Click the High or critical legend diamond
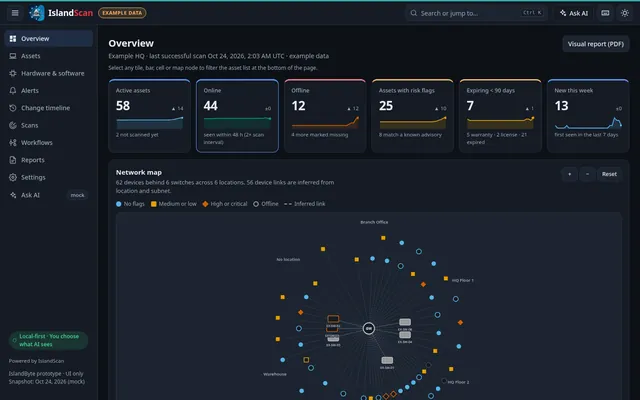 (205, 204)
